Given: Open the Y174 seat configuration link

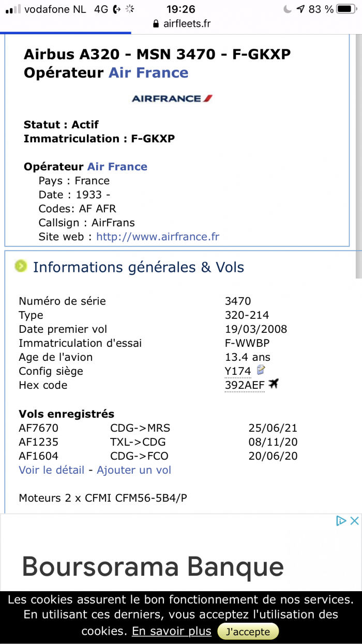Looking at the screenshot, I should click(x=238, y=371).
